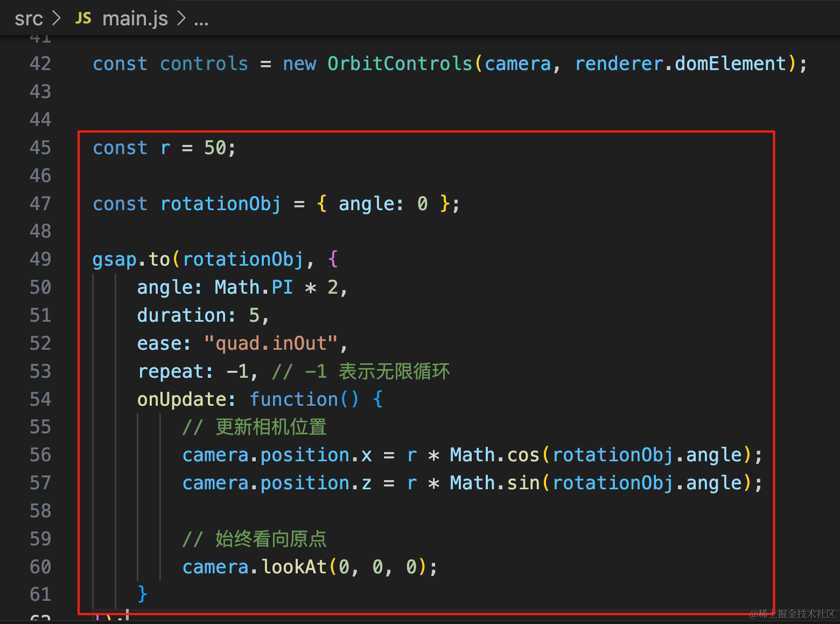Image resolution: width=840 pixels, height=624 pixels.
Task: Click line number 45 in gutter
Action: 40,148
